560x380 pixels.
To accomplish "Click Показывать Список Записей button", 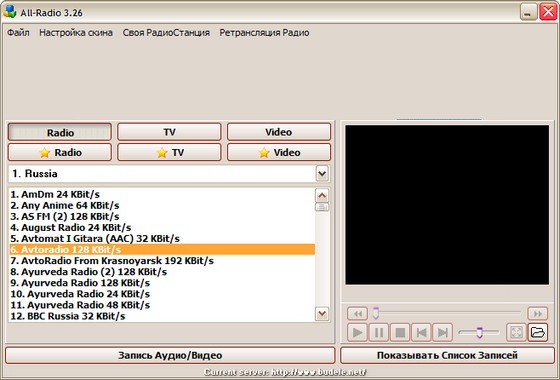I will coord(447,355).
